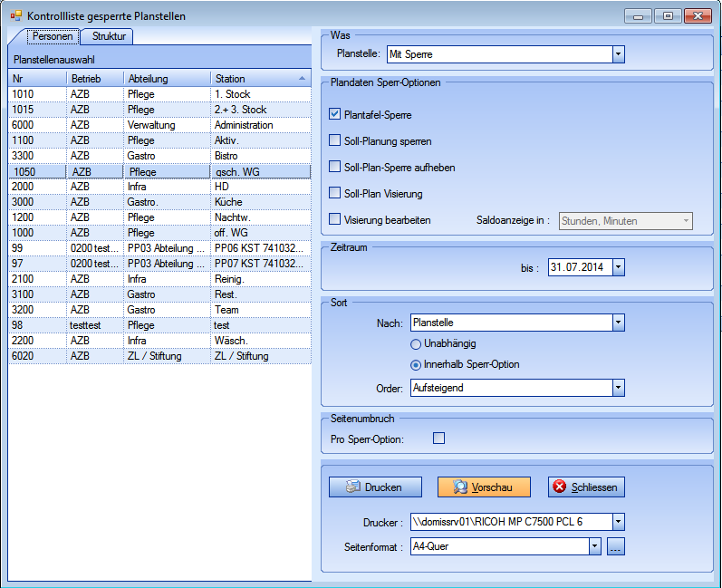Open the Seitenformat A4-Quer dropdown

[x=594, y=546]
